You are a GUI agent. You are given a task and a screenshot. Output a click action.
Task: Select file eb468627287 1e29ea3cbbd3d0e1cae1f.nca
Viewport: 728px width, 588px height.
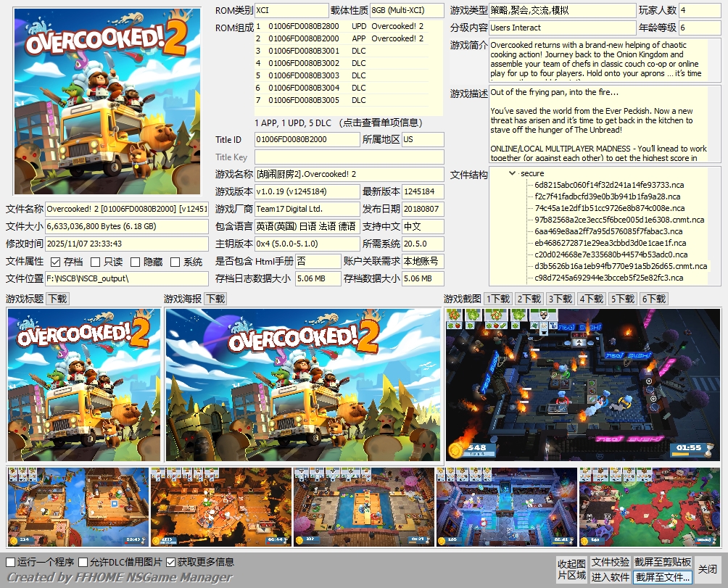tap(610, 243)
